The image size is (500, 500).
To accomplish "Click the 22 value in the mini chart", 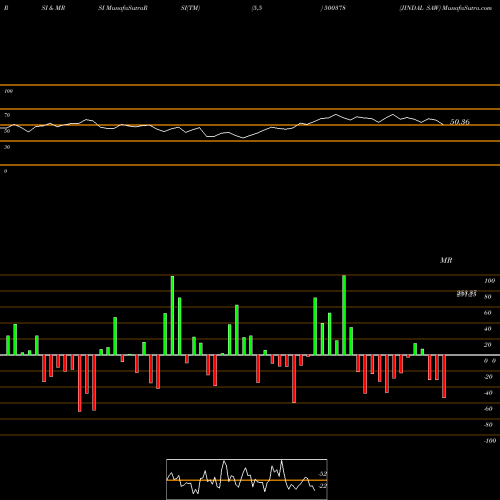I will click(323, 486).
